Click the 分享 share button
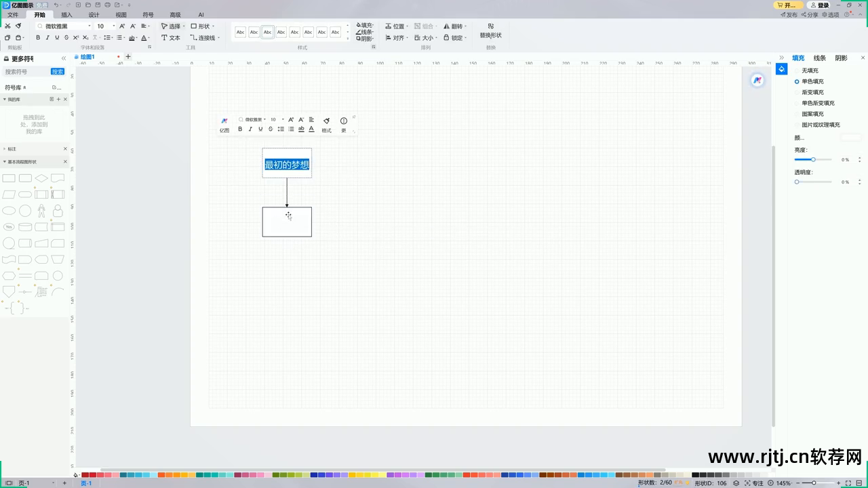The height and width of the screenshot is (488, 868). [810, 14]
